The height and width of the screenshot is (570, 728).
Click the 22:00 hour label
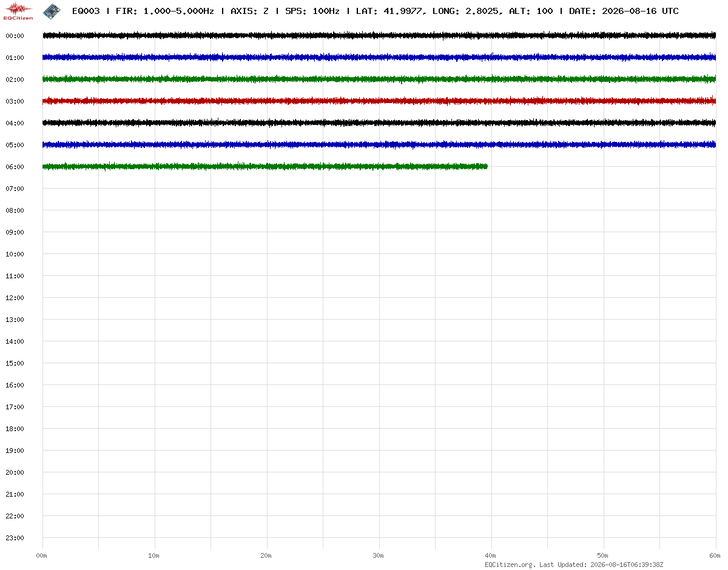(15, 516)
